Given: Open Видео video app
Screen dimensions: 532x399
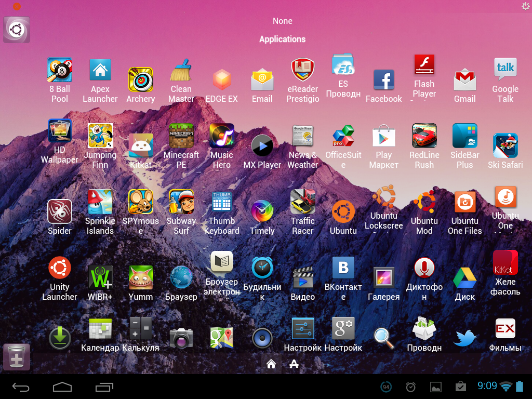Looking at the screenshot, I should click(x=303, y=277).
